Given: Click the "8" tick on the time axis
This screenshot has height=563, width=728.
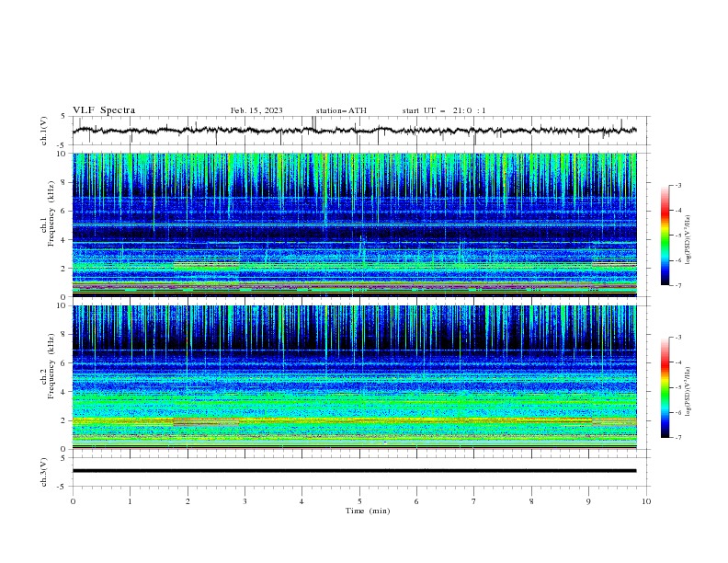Looking at the screenshot, I should coord(531,501).
